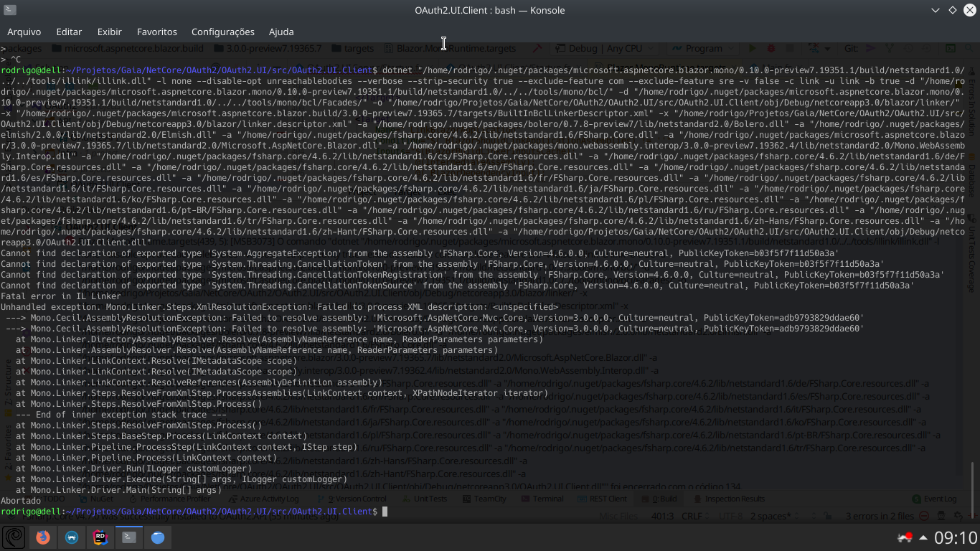This screenshot has height=551, width=980.
Task: Click the 'End of inner exception stack trace' line
Action: click(121, 415)
